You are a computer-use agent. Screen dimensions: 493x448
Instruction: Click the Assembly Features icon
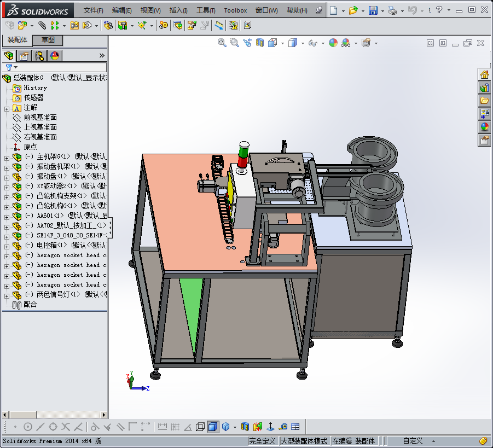click(123, 25)
